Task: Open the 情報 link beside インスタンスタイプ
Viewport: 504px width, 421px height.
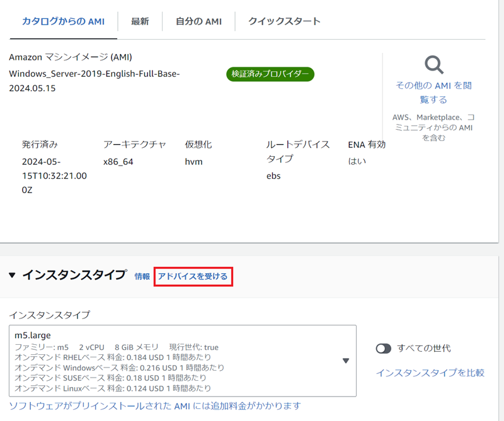Action: coord(142,276)
